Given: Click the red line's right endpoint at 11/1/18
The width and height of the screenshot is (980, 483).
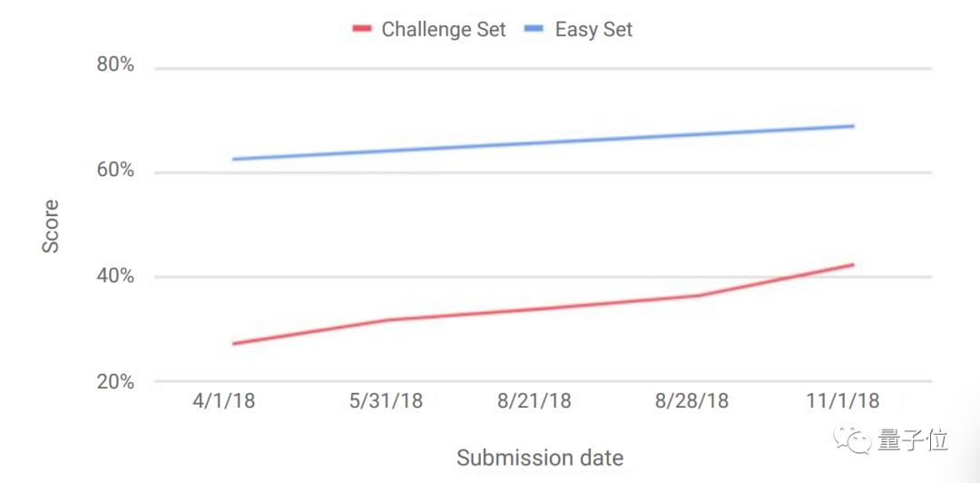Looking at the screenshot, I should point(853,264).
